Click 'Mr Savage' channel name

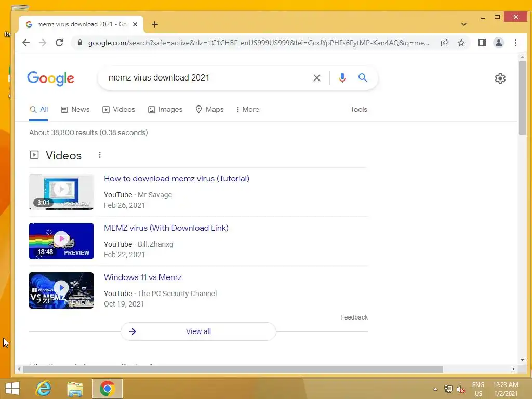(x=155, y=195)
